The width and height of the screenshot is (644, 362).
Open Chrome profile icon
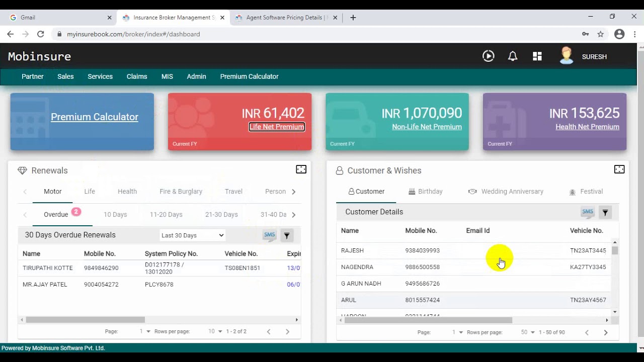coord(619,34)
